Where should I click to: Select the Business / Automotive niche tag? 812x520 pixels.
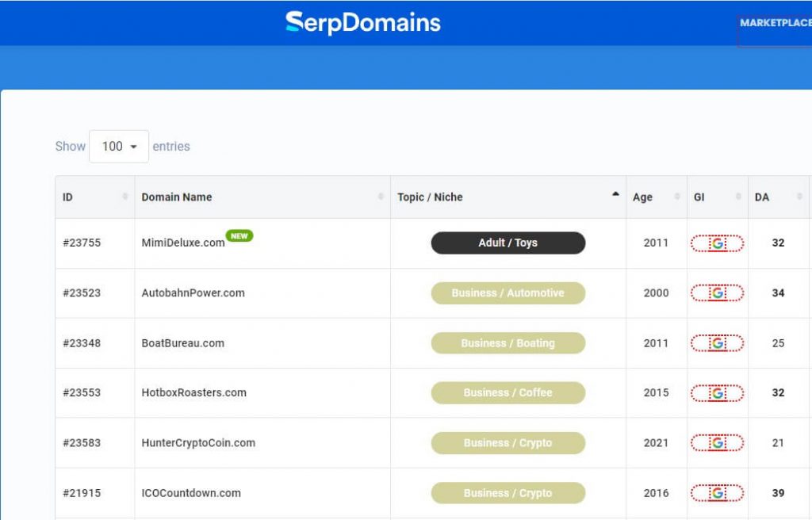[x=508, y=293]
